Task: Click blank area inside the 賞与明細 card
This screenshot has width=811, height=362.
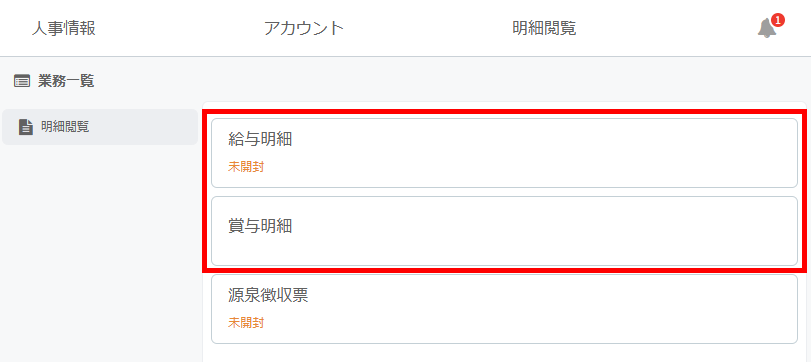Action: pos(543,231)
